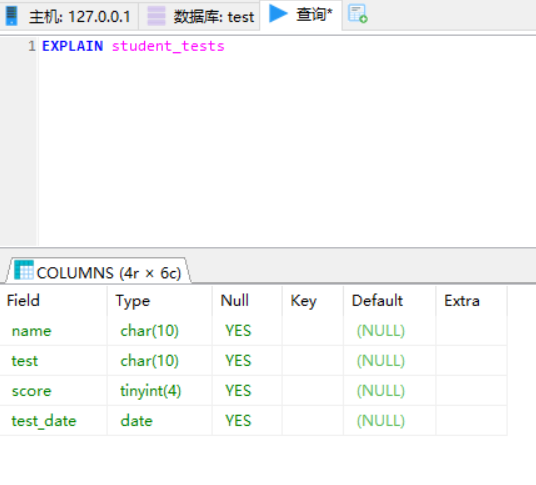
Task: Select the query tab
Action: click(301, 15)
